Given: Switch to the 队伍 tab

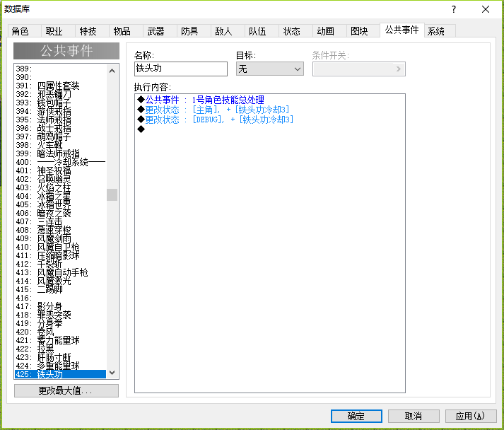Looking at the screenshot, I should pos(262,31).
